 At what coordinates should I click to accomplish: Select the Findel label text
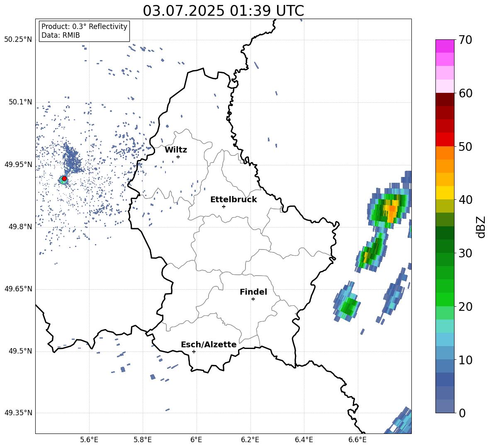[253, 292]
